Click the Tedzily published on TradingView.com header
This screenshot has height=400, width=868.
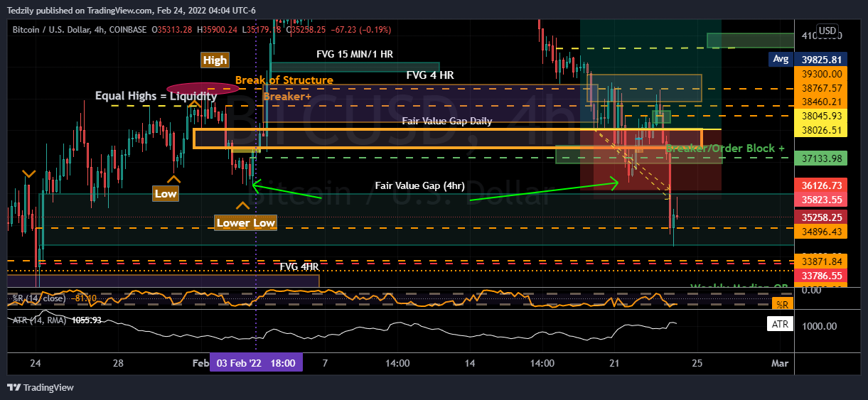click(132, 11)
